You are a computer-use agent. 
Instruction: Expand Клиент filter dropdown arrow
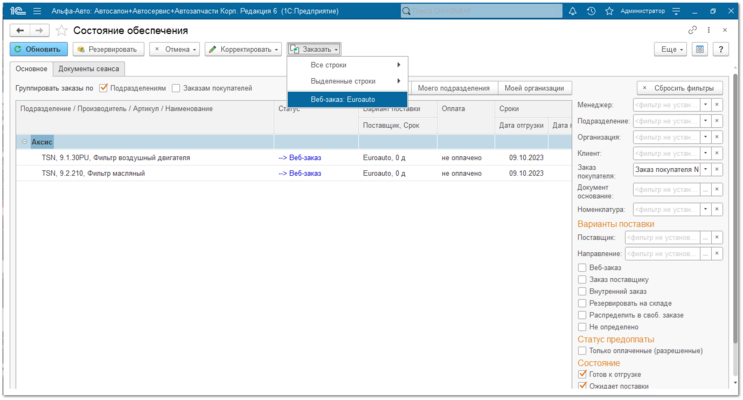pos(706,153)
